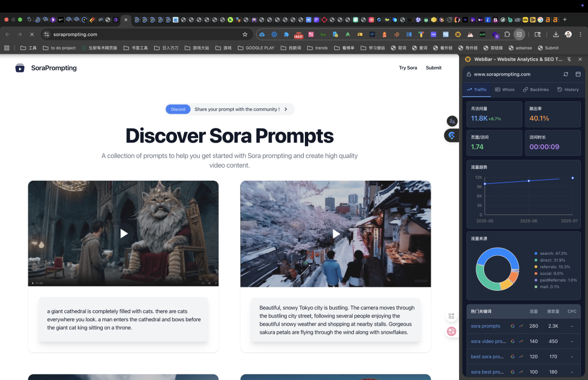Click the pink translate floating icon
The image size is (588, 380).
[x=451, y=331]
